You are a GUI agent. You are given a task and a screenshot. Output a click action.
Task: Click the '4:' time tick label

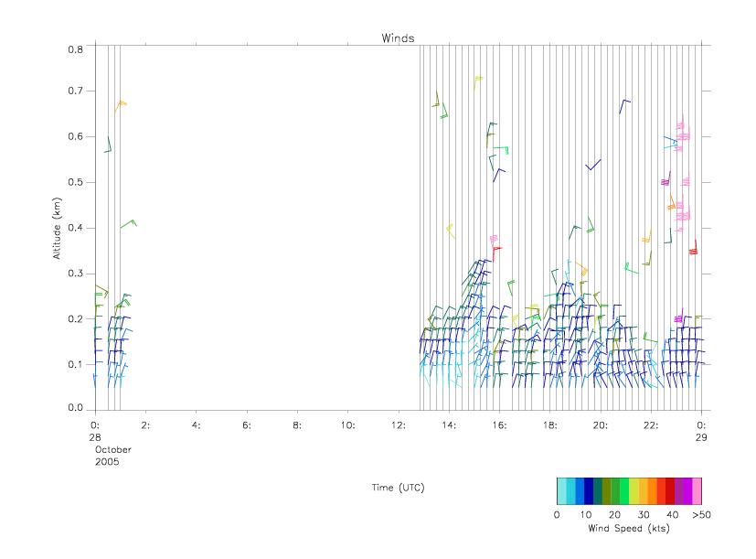(196, 425)
